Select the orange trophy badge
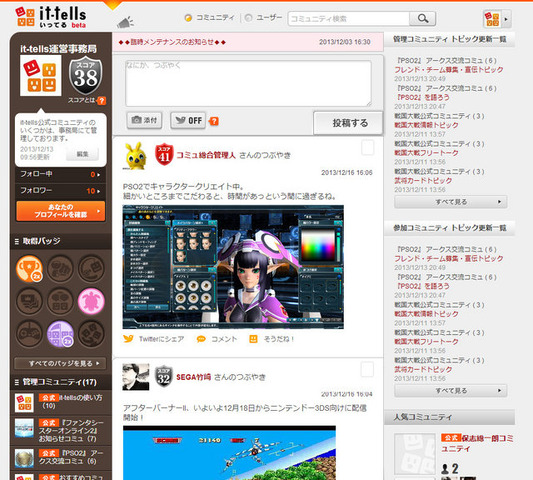 tap(30, 269)
